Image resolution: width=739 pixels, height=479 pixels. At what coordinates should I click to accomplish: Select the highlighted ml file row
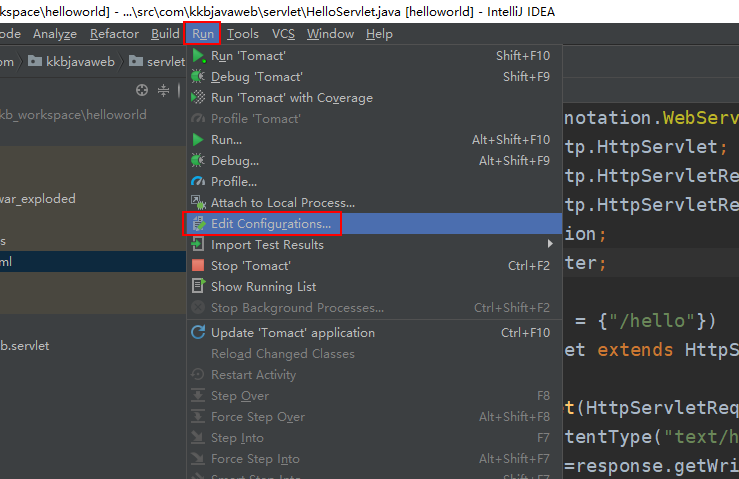click(93, 262)
